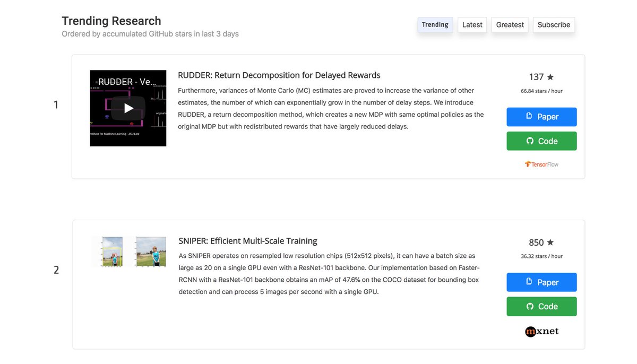
Task: Click the document icon on RUDDER's Paper button
Action: [x=530, y=117]
